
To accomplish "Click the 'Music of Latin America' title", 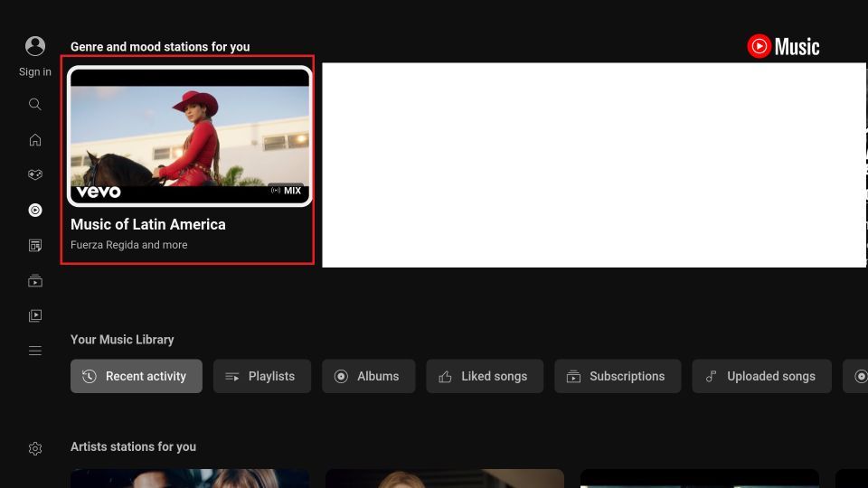I will (147, 224).
